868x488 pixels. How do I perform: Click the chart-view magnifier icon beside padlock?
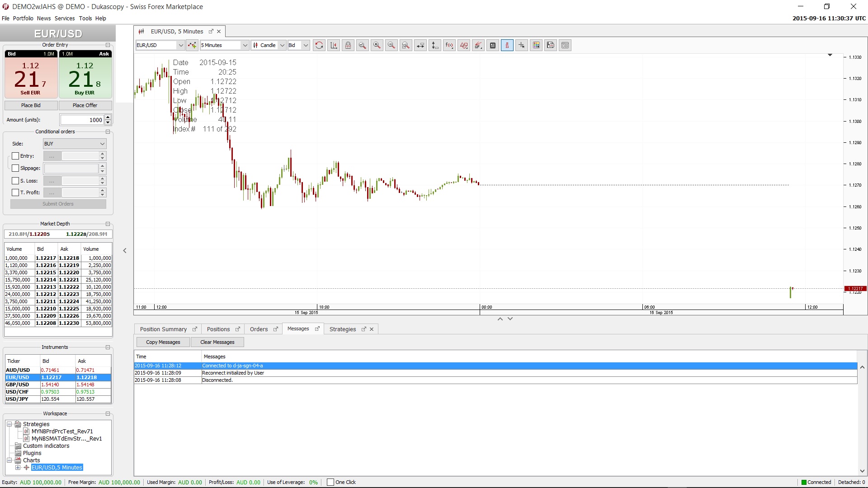(363, 45)
